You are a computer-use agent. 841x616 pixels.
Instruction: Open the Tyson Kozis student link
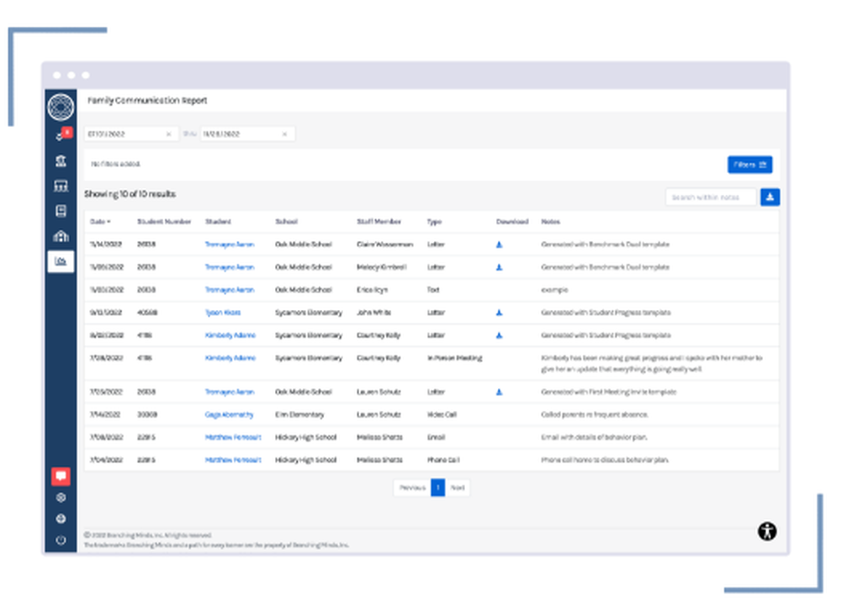[x=223, y=313]
